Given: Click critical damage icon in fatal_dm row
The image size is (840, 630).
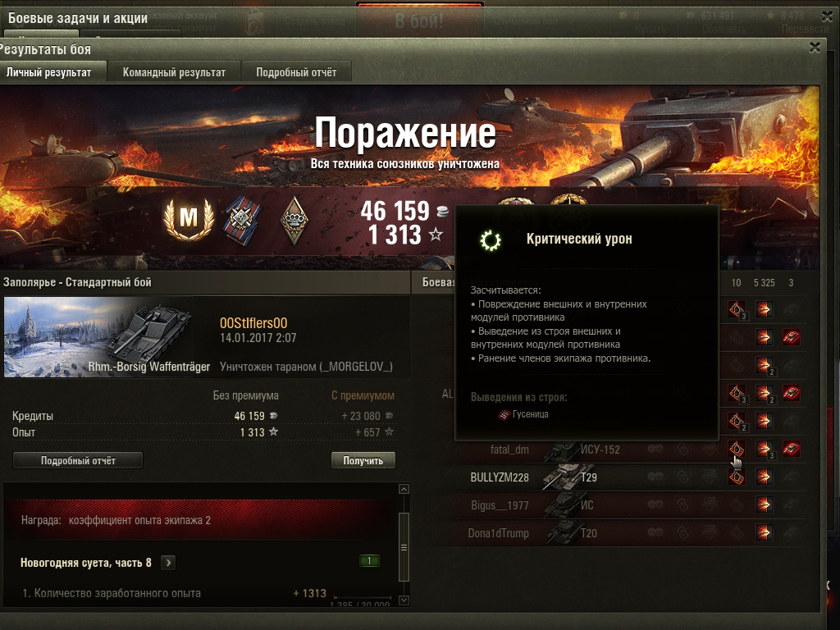Looking at the screenshot, I should coord(736,449).
